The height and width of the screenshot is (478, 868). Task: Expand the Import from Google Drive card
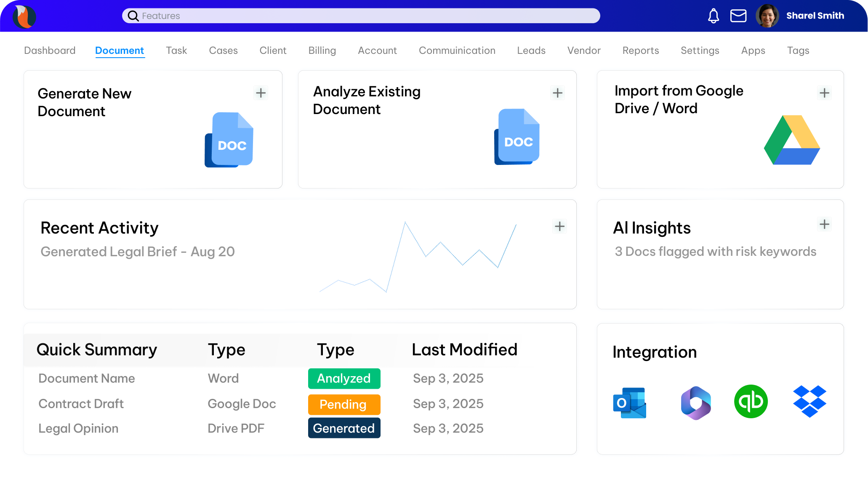click(824, 93)
